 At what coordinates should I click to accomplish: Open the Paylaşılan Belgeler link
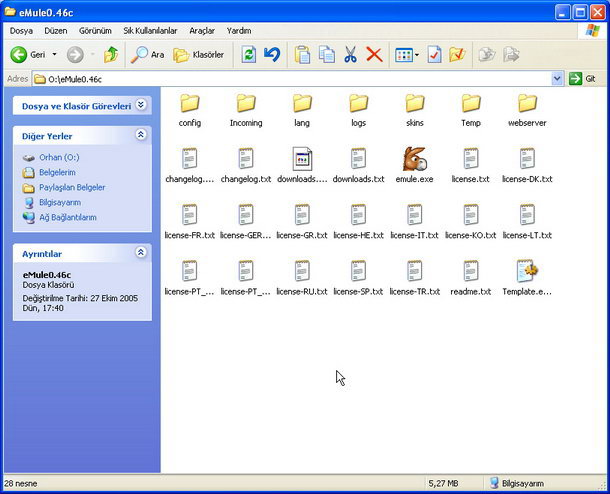(72, 187)
